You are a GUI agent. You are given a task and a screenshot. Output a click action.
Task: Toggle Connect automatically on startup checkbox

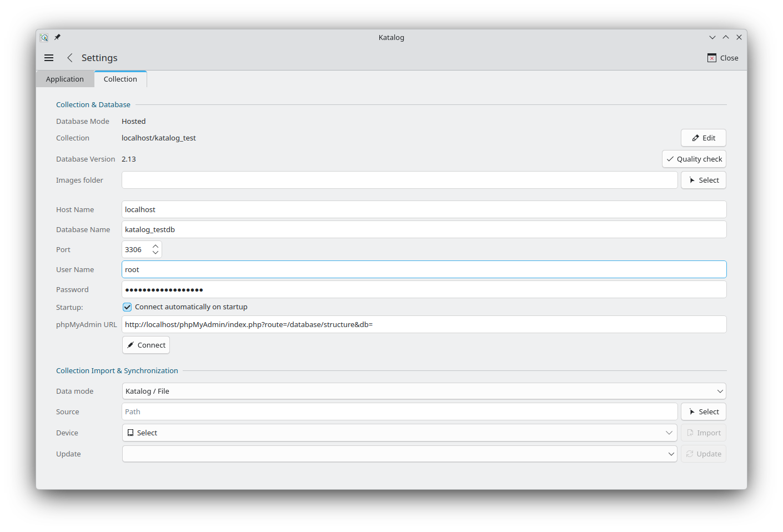tap(127, 307)
